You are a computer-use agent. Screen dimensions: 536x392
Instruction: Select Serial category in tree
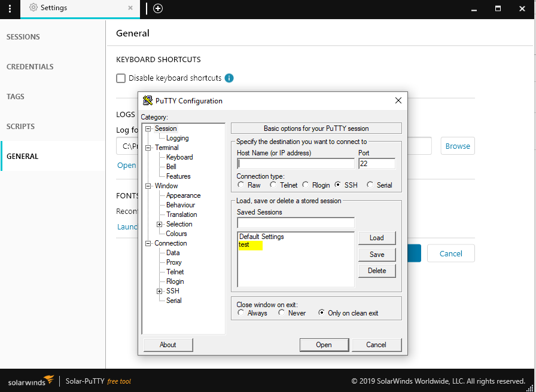(x=173, y=301)
